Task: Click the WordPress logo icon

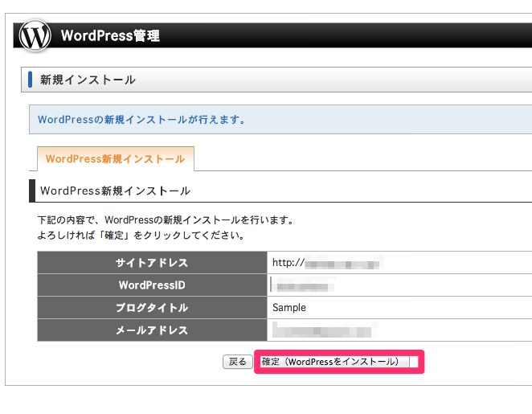Action: (x=35, y=35)
